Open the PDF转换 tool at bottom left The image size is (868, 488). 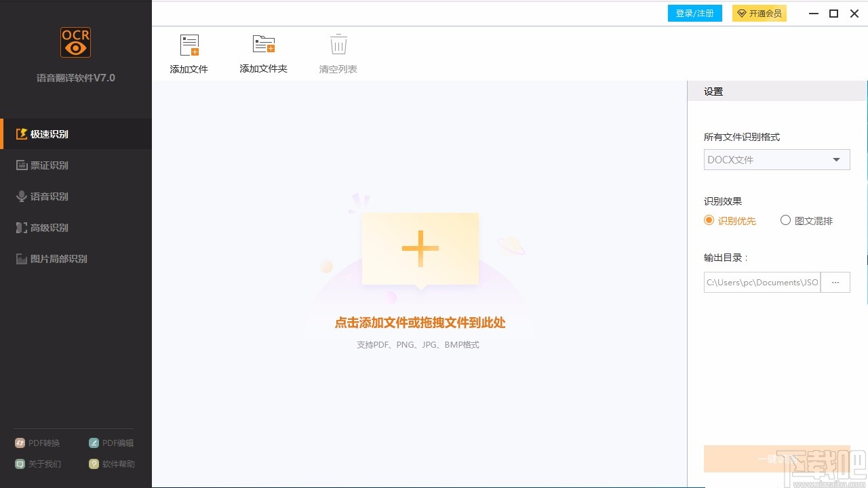[38, 443]
